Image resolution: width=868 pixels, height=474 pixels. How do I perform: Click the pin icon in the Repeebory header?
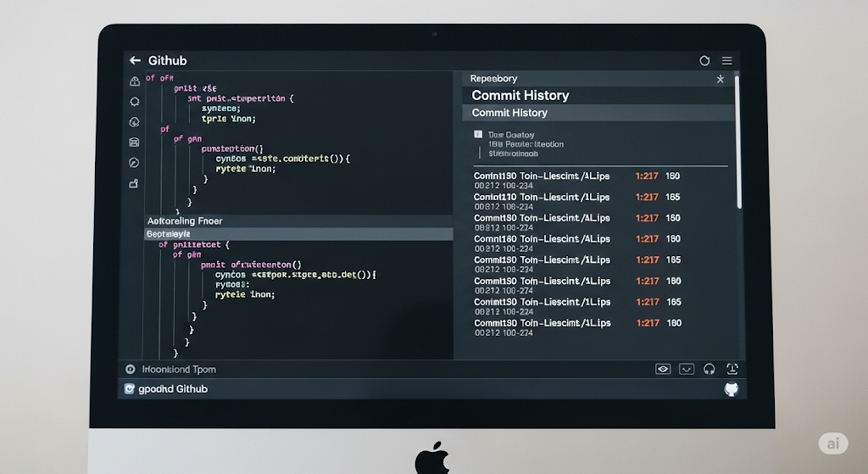[x=721, y=79]
